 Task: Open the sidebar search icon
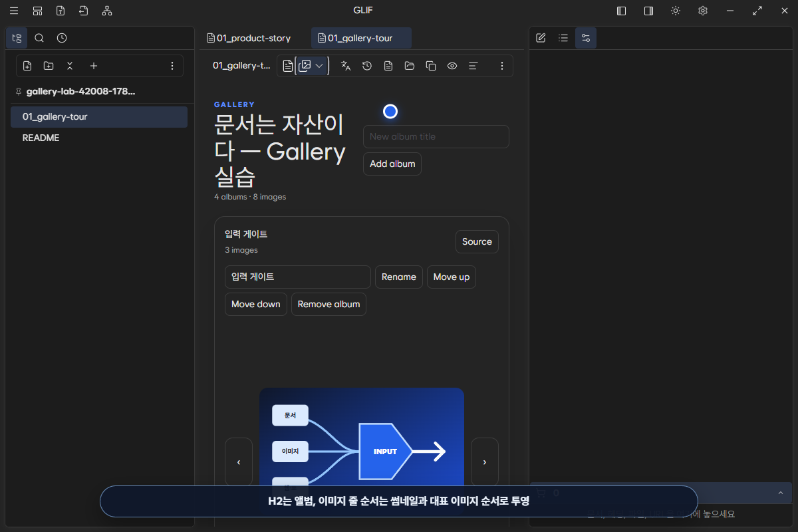tap(39, 38)
